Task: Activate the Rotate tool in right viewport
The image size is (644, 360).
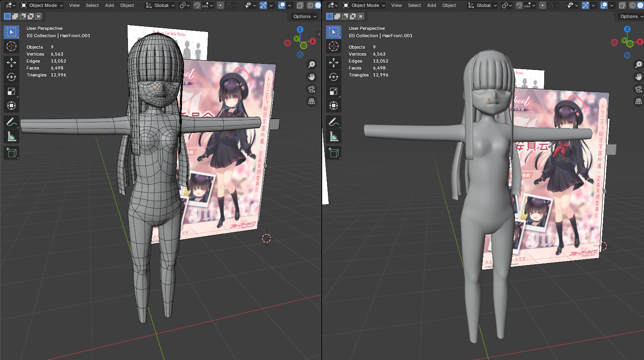Action: 334,77
